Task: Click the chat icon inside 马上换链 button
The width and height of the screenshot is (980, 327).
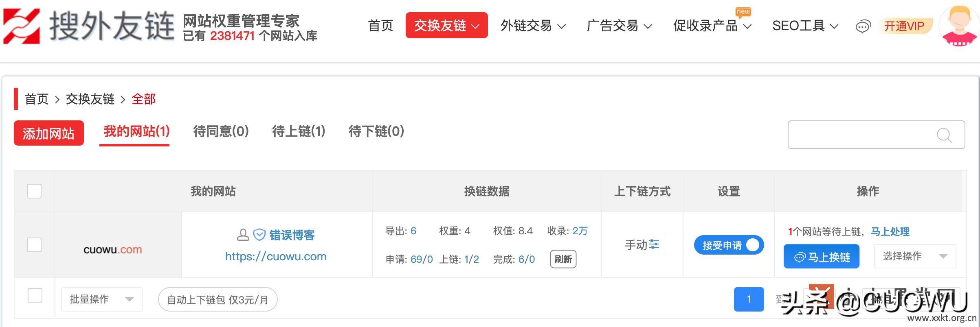Action: [x=800, y=256]
